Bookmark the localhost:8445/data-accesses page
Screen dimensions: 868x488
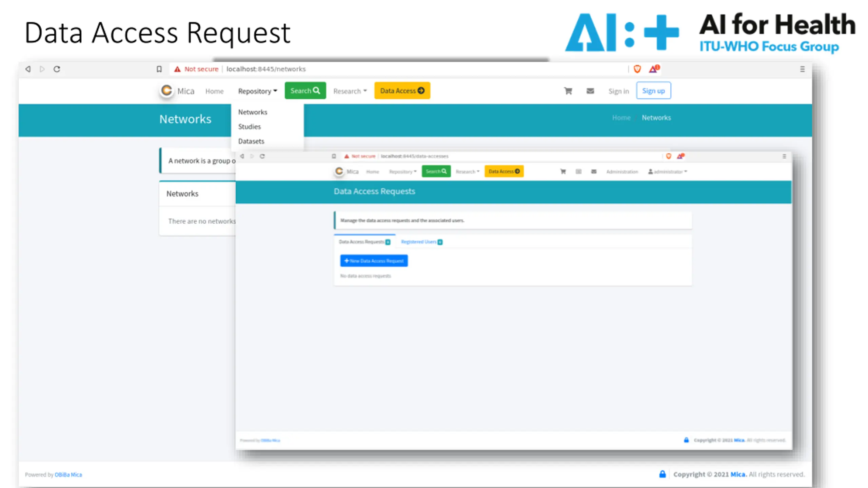point(334,156)
